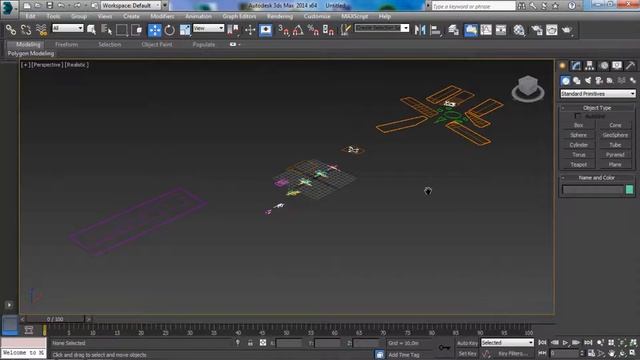
Task: Toggle 3D Snaps on
Action: (x=283, y=30)
